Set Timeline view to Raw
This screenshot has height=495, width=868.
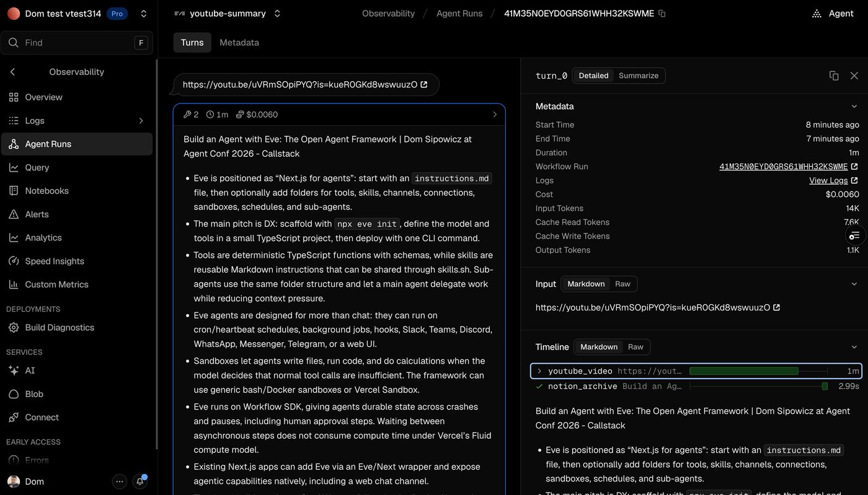[635, 347]
